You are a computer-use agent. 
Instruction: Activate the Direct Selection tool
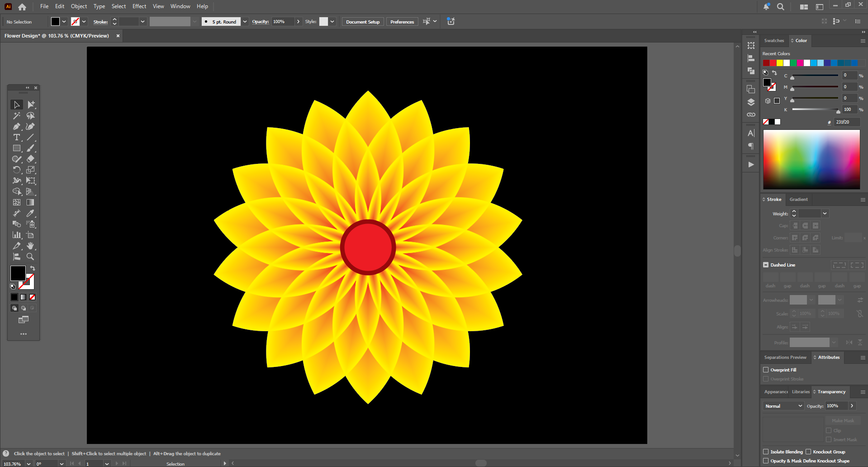point(30,105)
